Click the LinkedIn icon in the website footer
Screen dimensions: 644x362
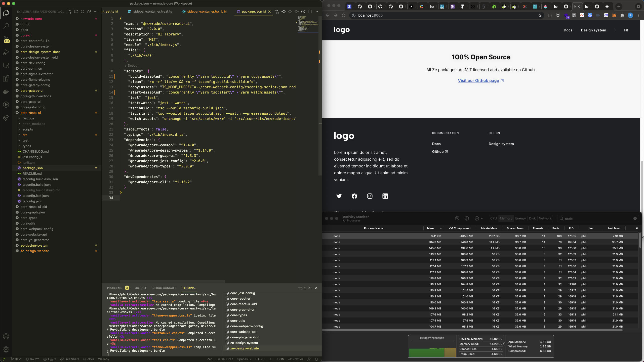pyautogui.click(x=385, y=196)
